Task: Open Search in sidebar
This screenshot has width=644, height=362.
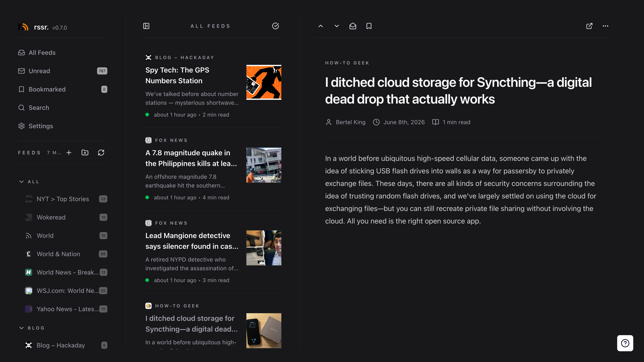Action: (63, 108)
